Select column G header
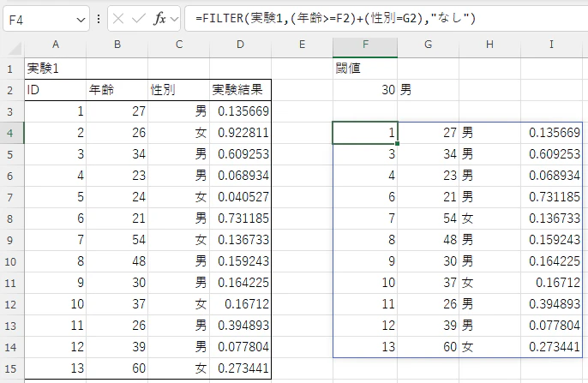This screenshot has height=383, width=588. 429,45
